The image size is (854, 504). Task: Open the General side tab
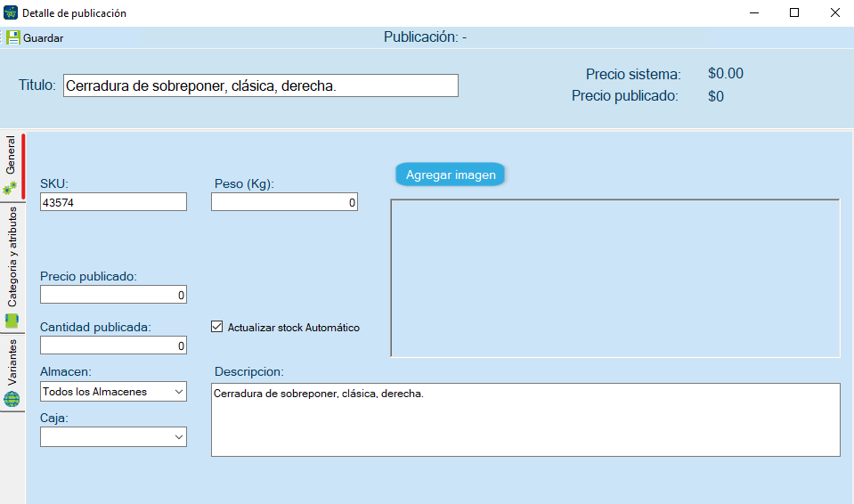coord(12,167)
